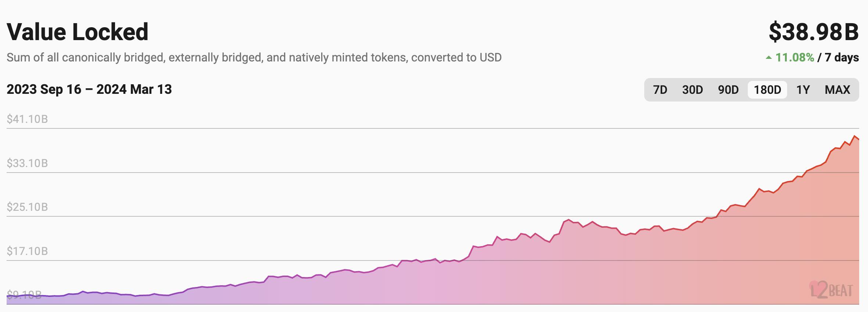Switch chart to 30D range
Image resolution: width=868 pixels, height=312 pixels.
[x=692, y=90]
